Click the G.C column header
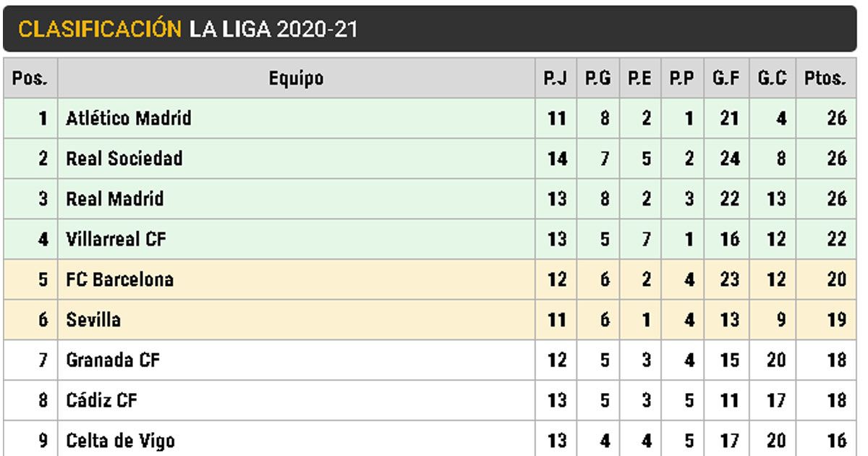Viewport: 868px width, 456px height. tap(772, 78)
